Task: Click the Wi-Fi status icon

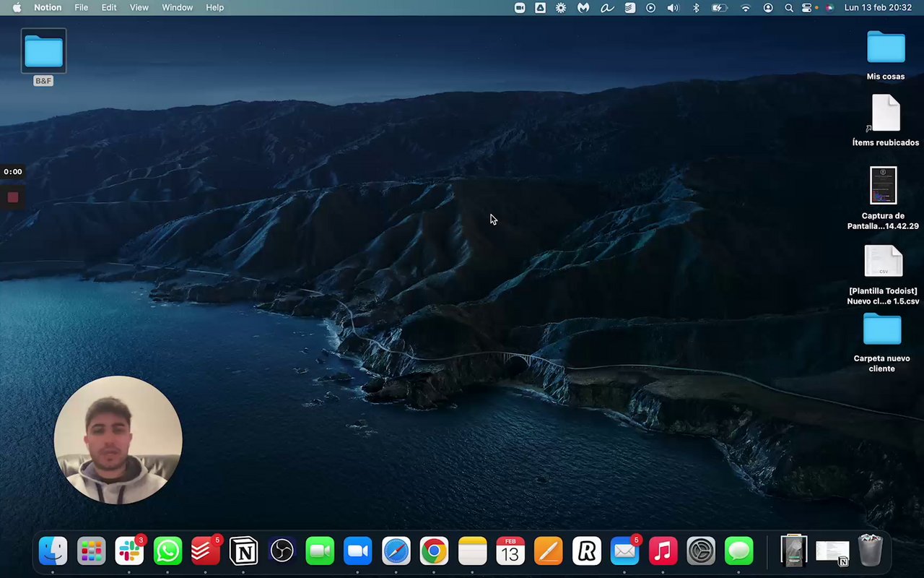Action: click(x=746, y=7)
